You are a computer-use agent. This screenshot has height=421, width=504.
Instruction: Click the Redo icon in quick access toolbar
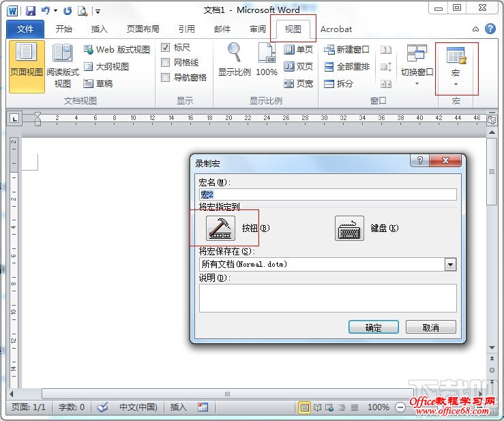68,11
